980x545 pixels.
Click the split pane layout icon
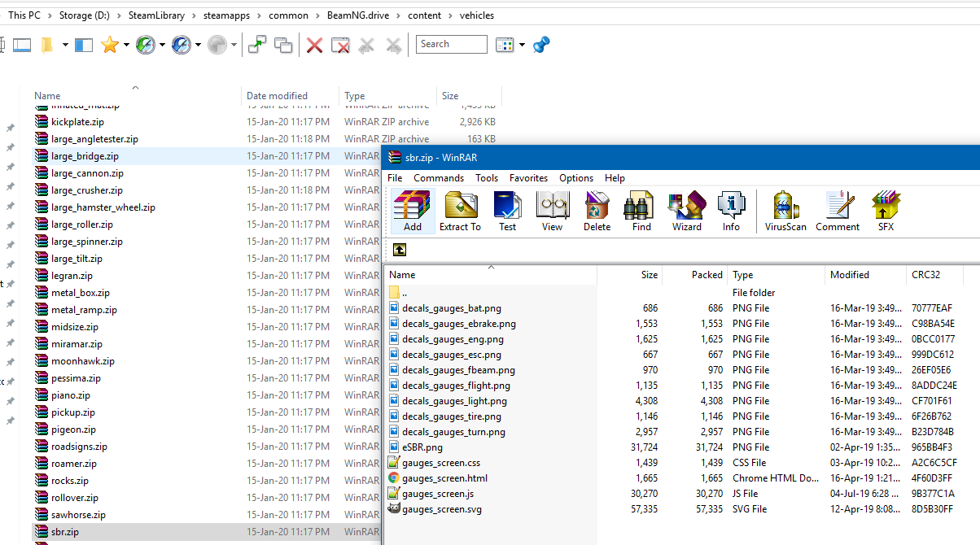(x=84, y=45)
